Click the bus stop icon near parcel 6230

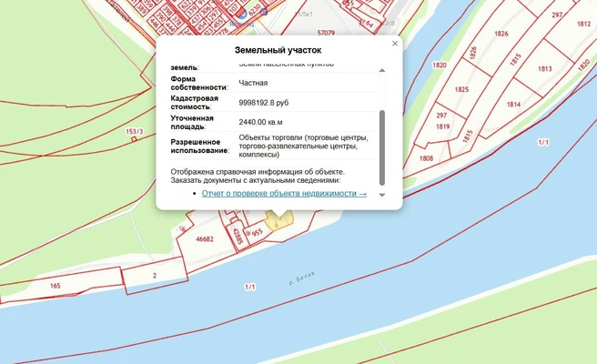(264, 13)
